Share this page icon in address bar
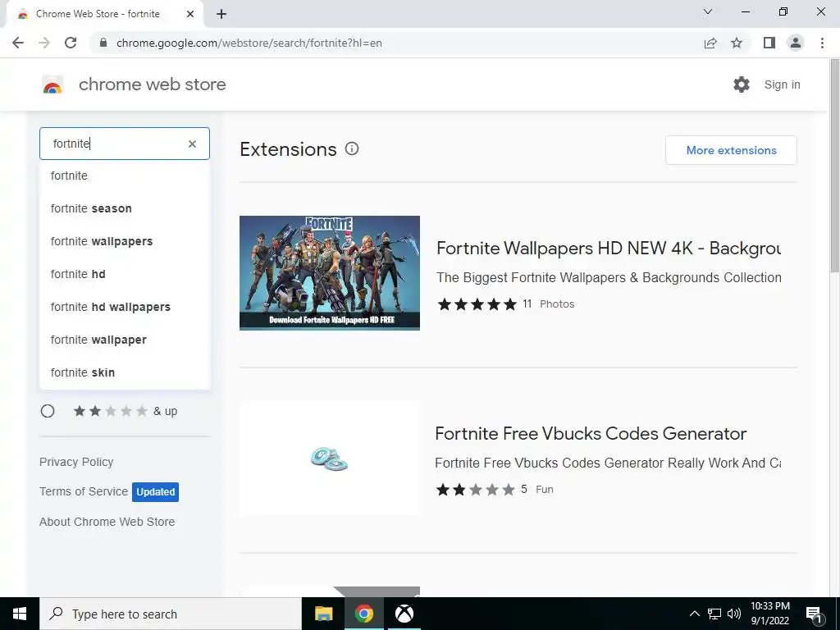The image size is (840, 630). click(x=710, y=43)
